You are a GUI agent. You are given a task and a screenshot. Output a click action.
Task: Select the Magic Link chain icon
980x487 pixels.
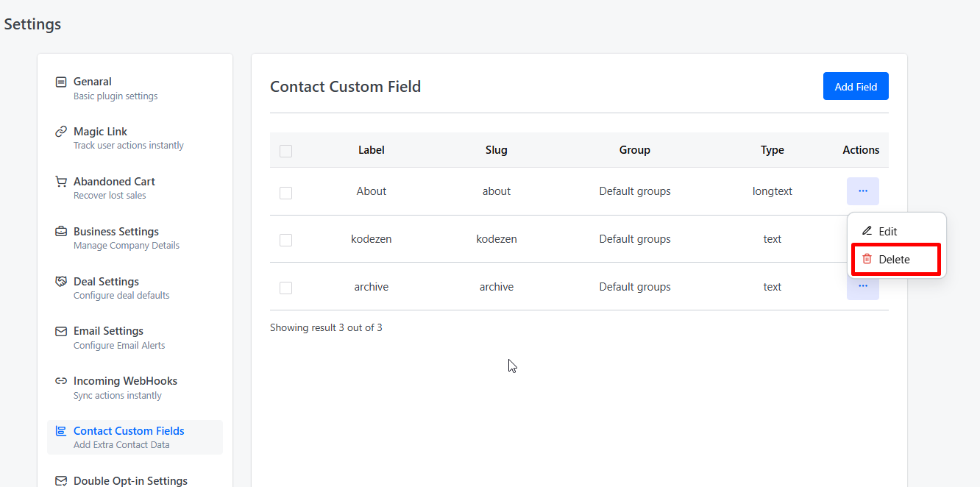(61, 132)
